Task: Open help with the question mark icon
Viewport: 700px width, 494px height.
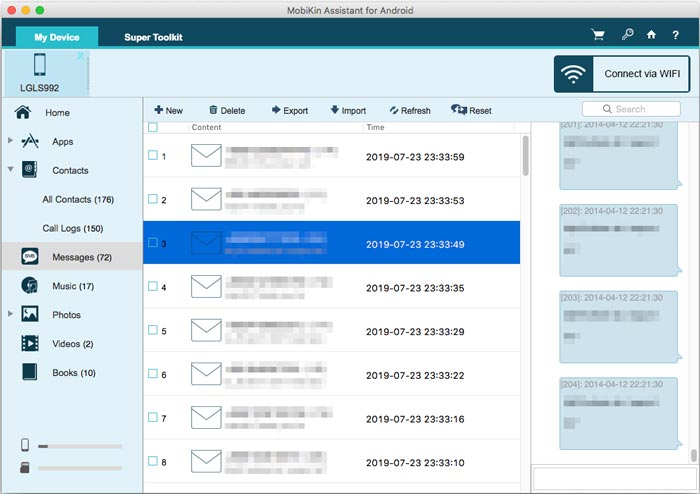Action: (675, 35)
